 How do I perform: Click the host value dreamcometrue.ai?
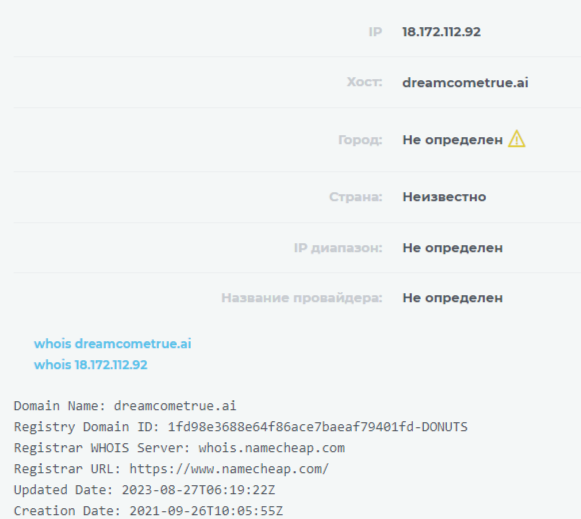[465, 82]
